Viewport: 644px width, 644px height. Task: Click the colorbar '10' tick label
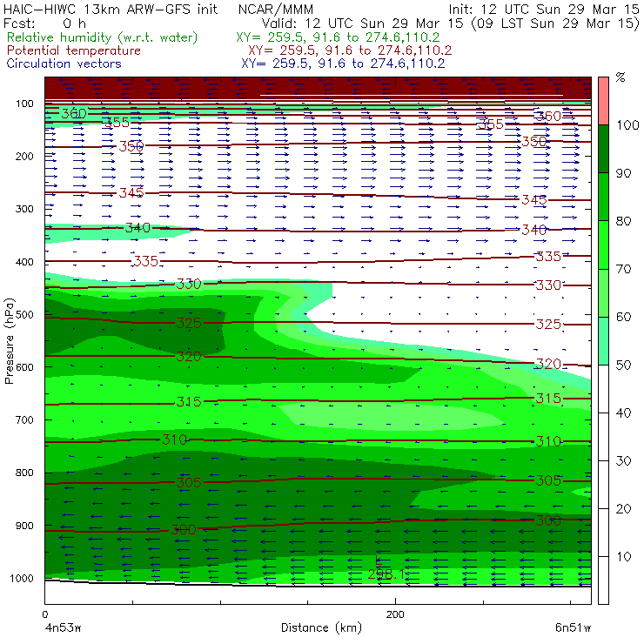click(623, 557)
